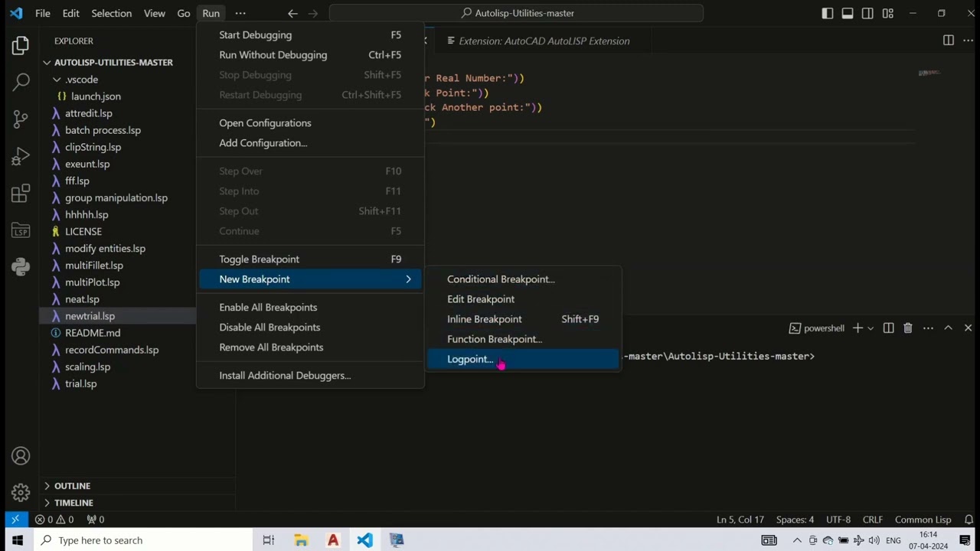The height and width of the screenshot is (551, 980).
Task: Open the Manage gear icon
Action: tap(21, 493)
